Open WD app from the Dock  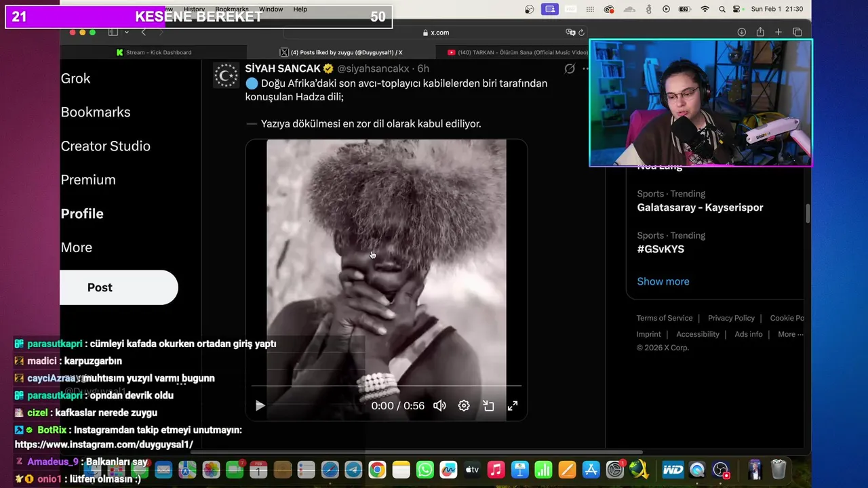pyautogui.click(x=673, y=470)
